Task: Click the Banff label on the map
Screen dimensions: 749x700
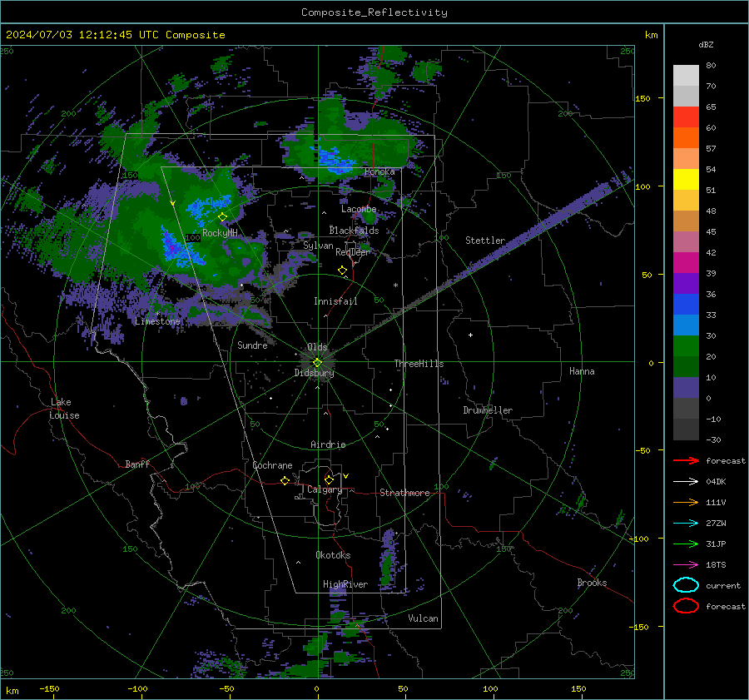Action: tap(137, 464)
